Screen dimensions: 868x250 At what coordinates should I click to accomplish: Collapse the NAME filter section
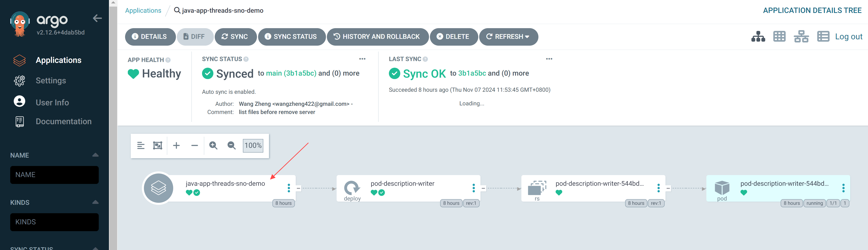coord(95,155)
